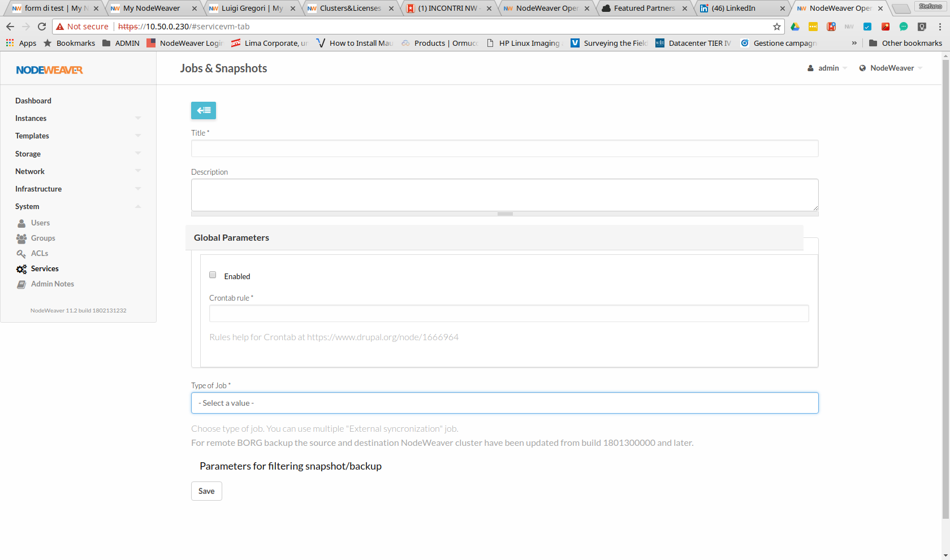Open the Dashboard menu item

(33, 101)
